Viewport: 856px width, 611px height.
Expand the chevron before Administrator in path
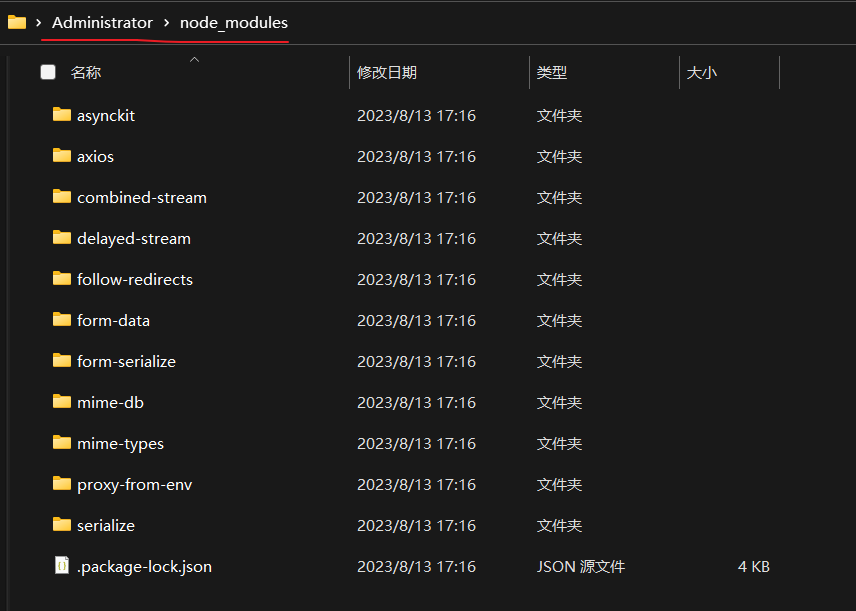coord(39,22)
